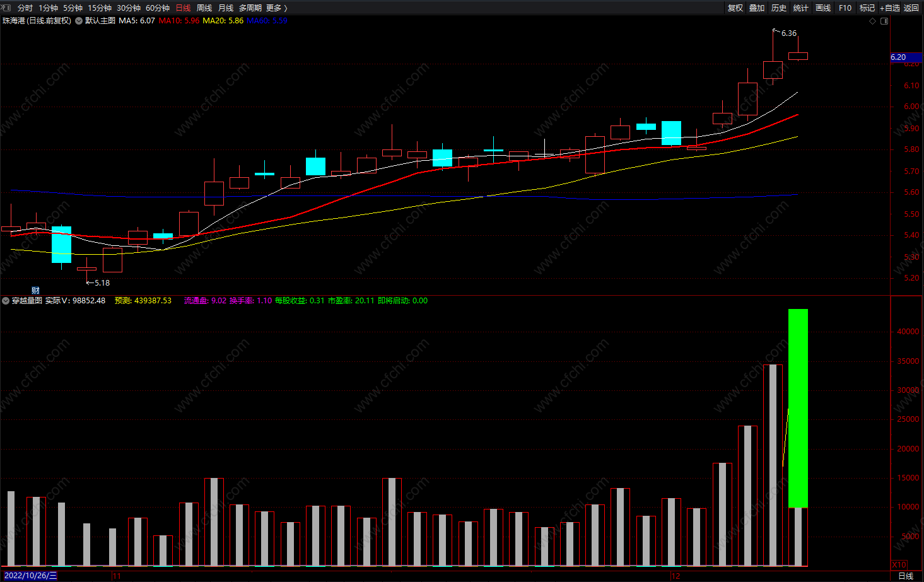Screen dimensions: 924x582
Task: Activate the 画线 drawing tool button
Action: (823, 8)
